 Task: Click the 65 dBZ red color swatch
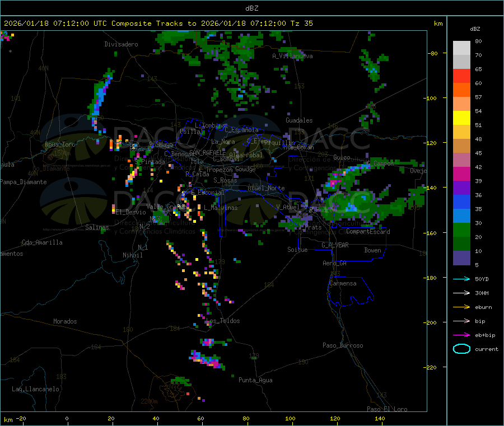461,76
